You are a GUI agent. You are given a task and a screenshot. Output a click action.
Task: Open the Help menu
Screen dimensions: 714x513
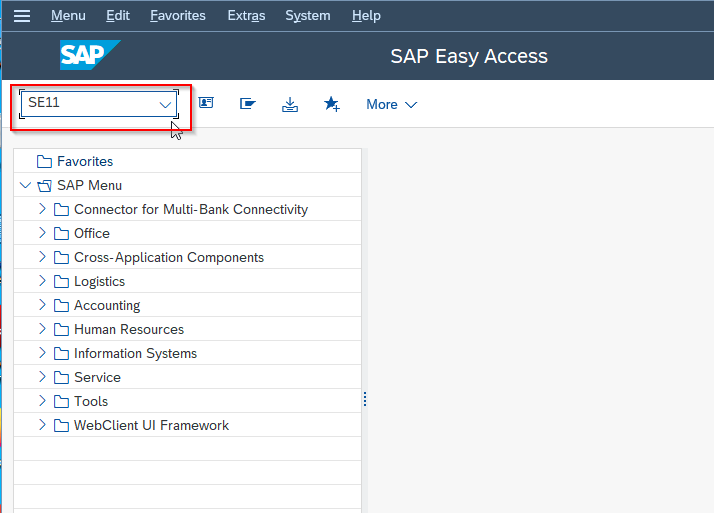pos(366,15)
